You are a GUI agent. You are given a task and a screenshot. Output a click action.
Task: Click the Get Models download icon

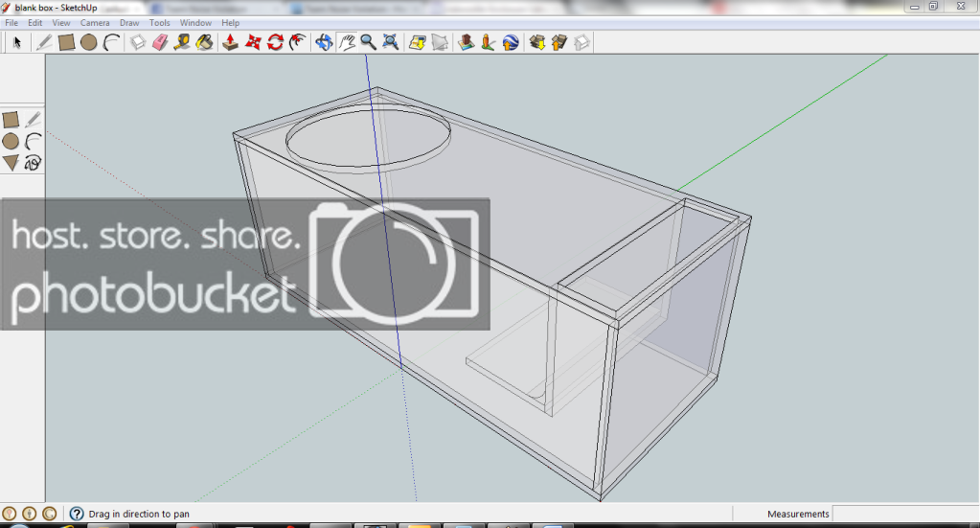click(536, 42)
